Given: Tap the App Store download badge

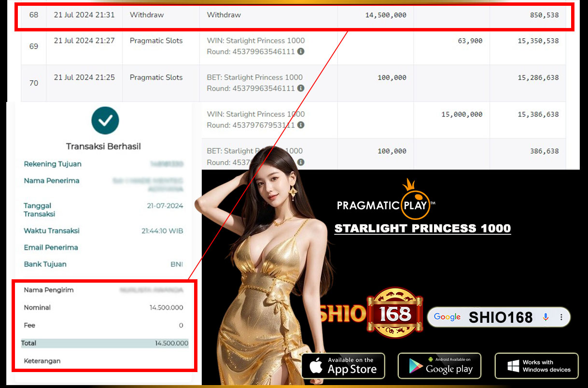Looking at the screenshot, I should click(x=343, y=366).
